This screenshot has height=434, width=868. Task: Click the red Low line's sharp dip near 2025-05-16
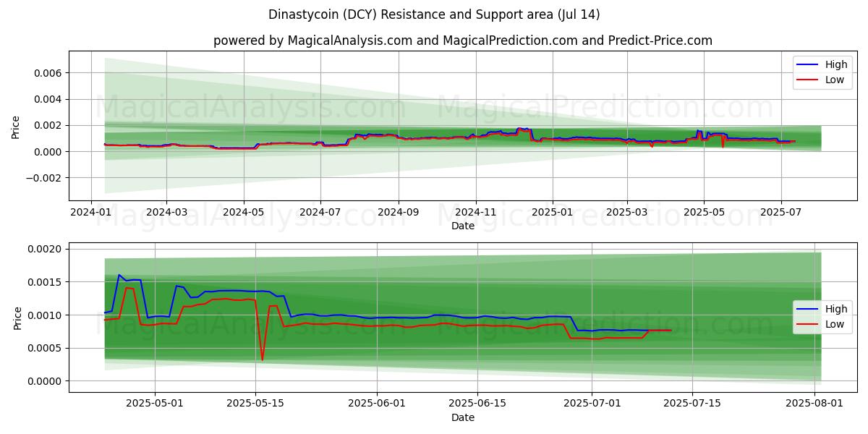tap(263, 359)
